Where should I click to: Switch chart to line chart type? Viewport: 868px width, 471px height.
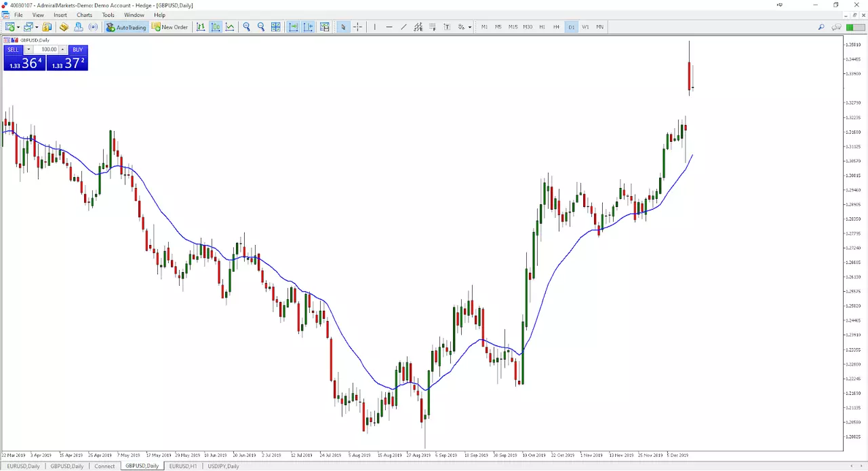coord(230,27)
